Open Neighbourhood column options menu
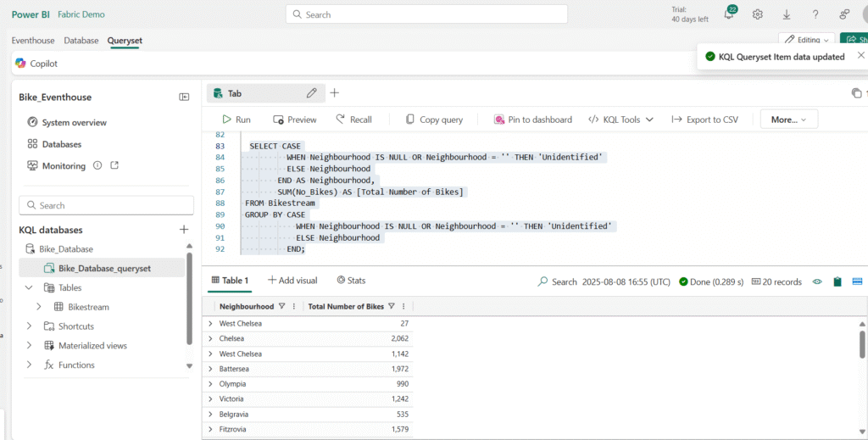Image resolution: width=868 pixels, height=440 pixels. (294, 306)
